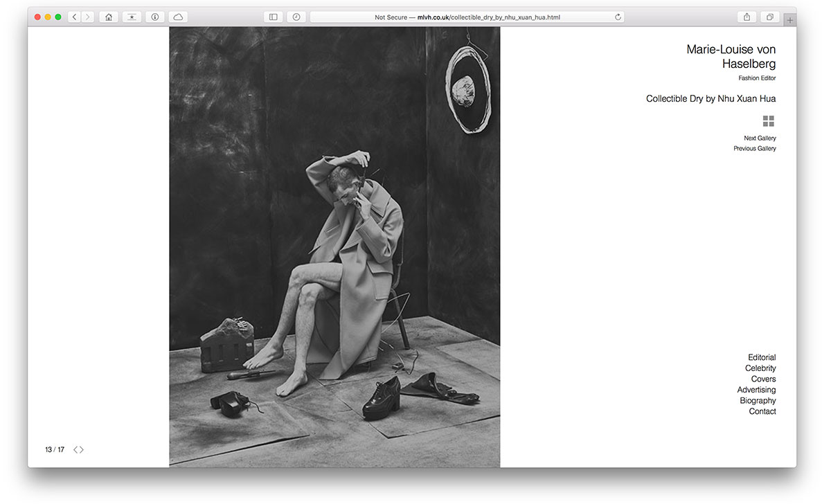Add a new tab with plus button
Viewport: 831px width, 504px height.
(x=790, y=20)
